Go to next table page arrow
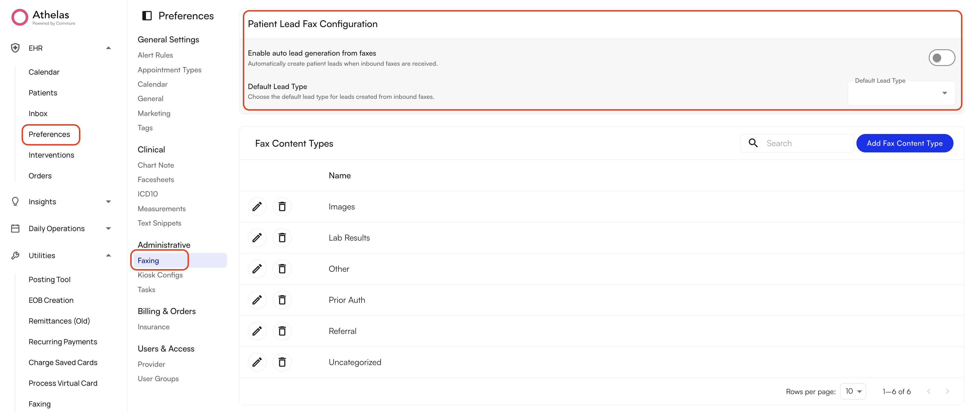 pyautogui.click(x=947, y=392)
